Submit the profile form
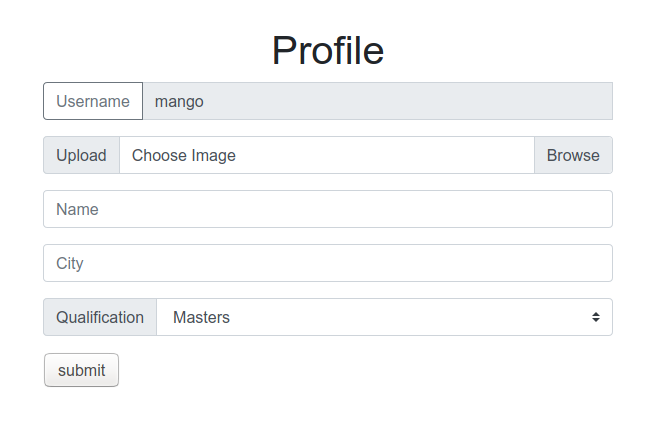The height and width of the screenshot is (424, 667). (81, 370)
